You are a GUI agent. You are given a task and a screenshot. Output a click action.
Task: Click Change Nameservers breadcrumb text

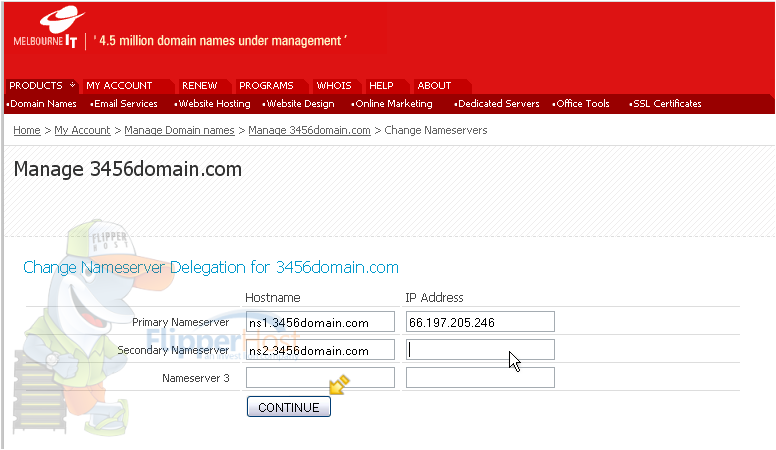(436, 130)
